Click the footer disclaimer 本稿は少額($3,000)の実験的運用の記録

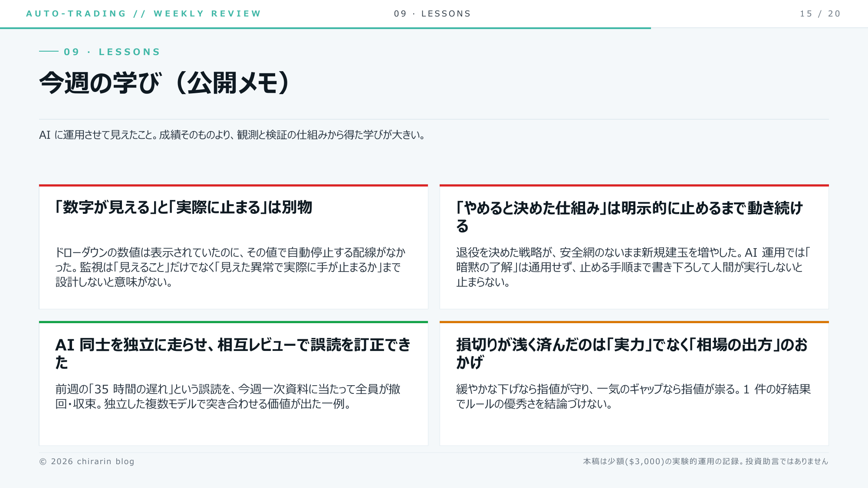pyautogui.click(x=706, y=462)
